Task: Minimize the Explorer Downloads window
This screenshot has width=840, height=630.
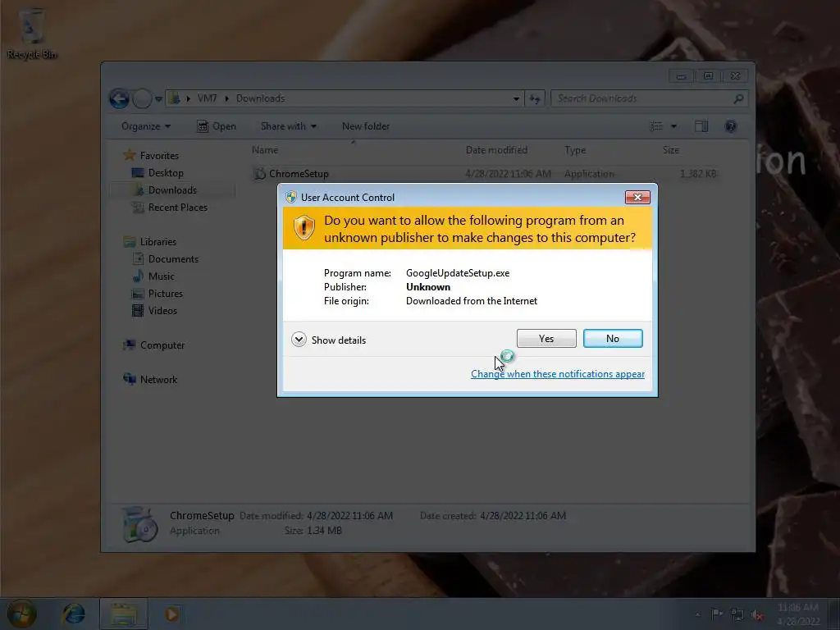Action: (680, 76)
